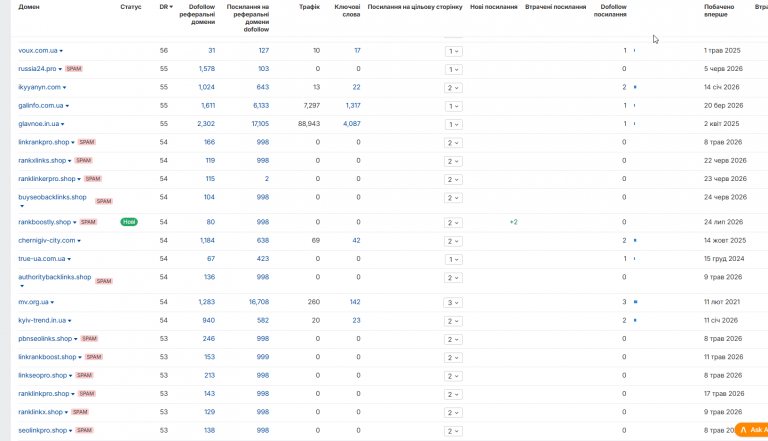Open target page links dropdown for true-ua.com.ua
Viewport: 768px width, 441px height.
click(x=454, y=259)
